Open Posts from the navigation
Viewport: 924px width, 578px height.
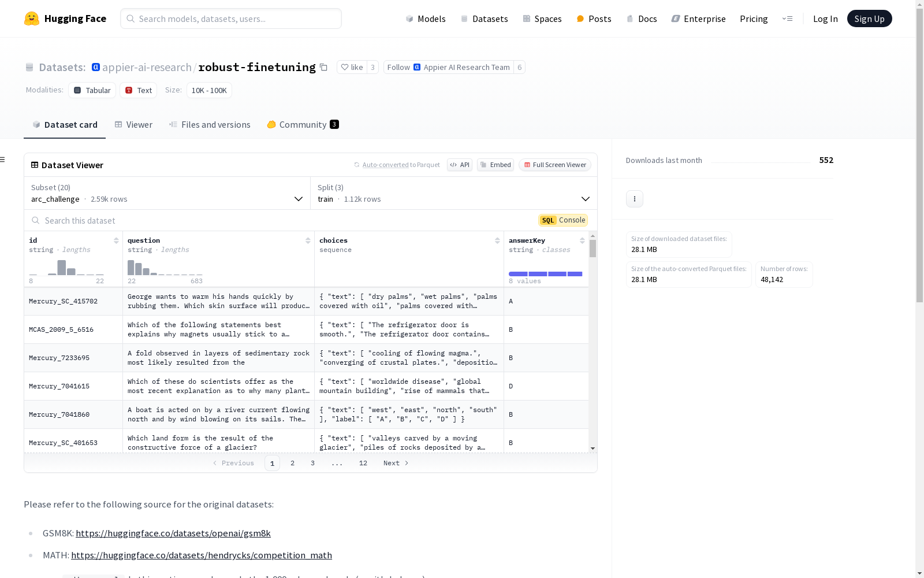pyautogui.click(x=594, y=18)
